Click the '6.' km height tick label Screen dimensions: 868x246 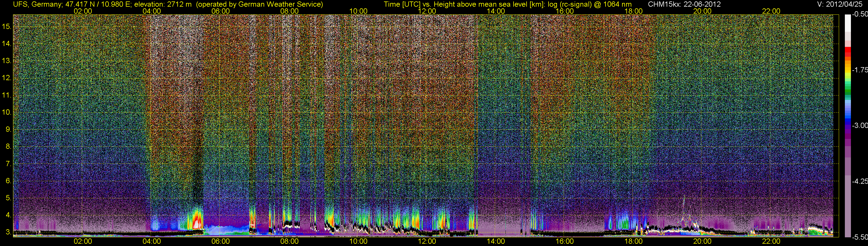[8, 181]
